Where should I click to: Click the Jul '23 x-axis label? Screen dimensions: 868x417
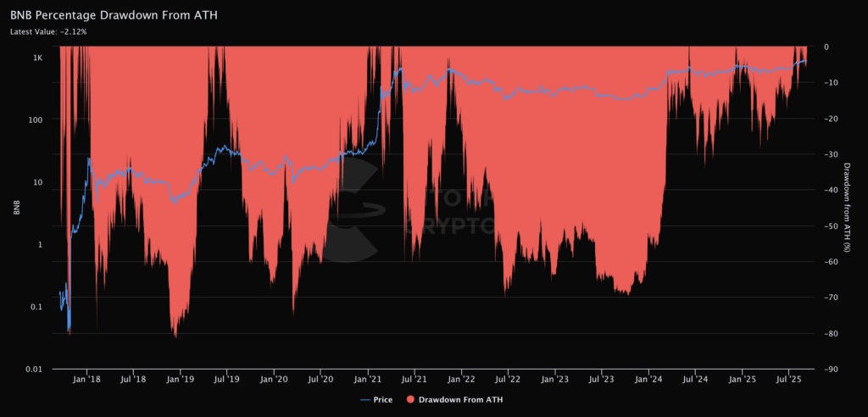click(601, 379)
